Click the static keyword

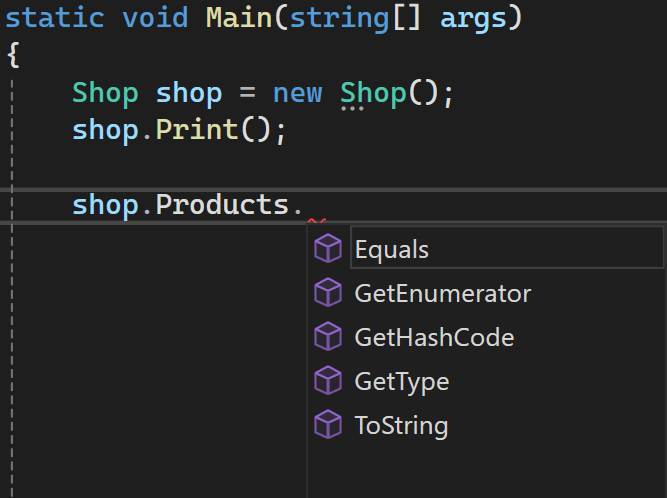pyautogui.click(x=57, y=18)
